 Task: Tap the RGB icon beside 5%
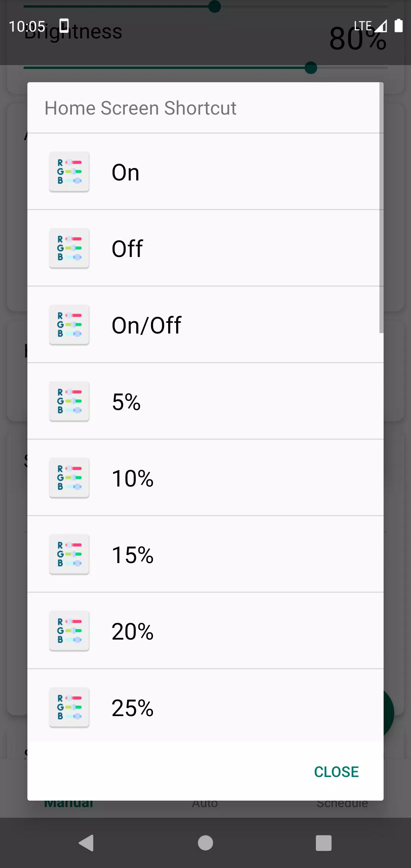(69, 401)
